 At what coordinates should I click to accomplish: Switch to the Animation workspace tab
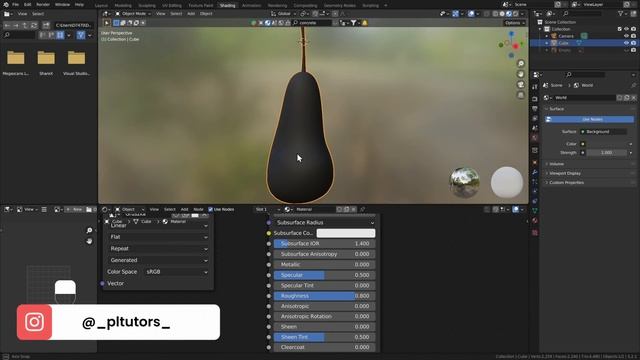[x=251, y=6]
